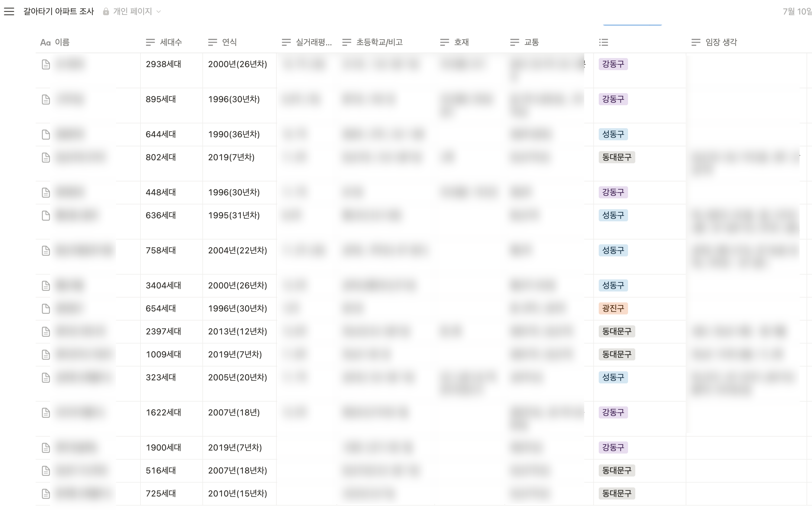
Task: Click page icon of the 1622세대 row
Action: [46, 412]
